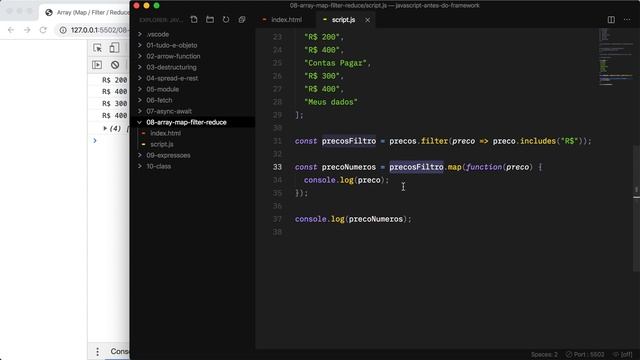
Task: Clear the DevTools console
Action: point(115,65)
